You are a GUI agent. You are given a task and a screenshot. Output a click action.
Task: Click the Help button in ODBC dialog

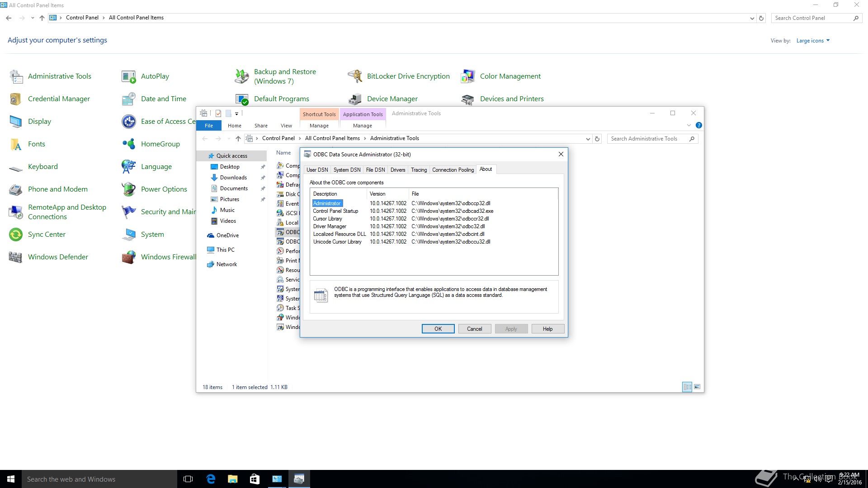pos(547,329)
